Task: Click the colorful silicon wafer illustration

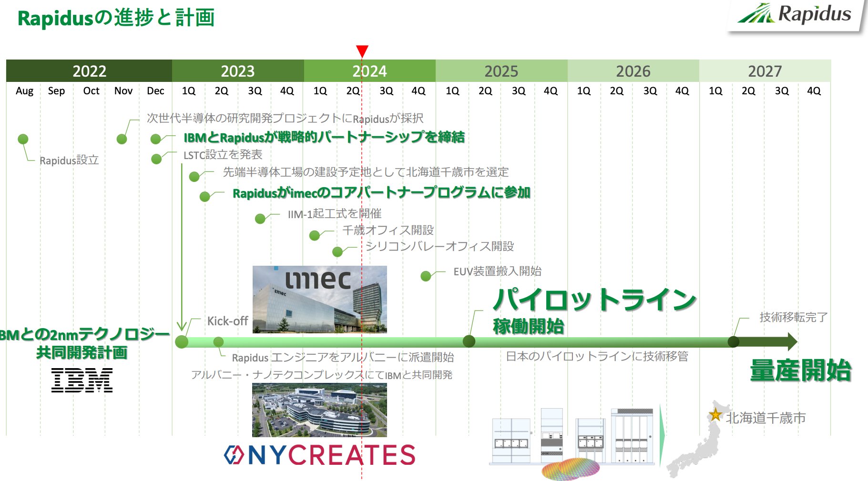Action: pyautogui.click(x=571, y=469)
